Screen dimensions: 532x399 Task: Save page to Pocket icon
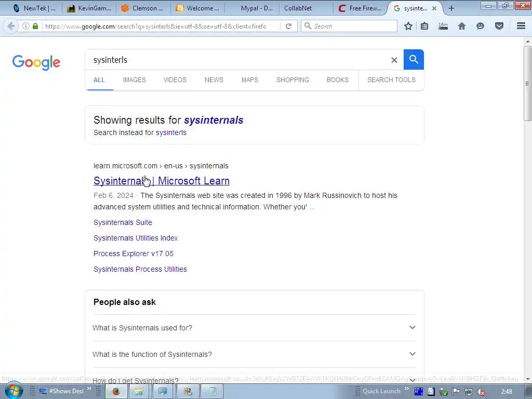(499, 26)
